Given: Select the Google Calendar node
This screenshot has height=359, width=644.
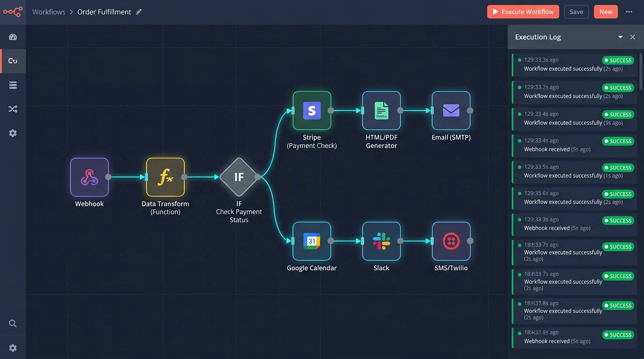Looking at the screenshot, I should tap(312, 241).
